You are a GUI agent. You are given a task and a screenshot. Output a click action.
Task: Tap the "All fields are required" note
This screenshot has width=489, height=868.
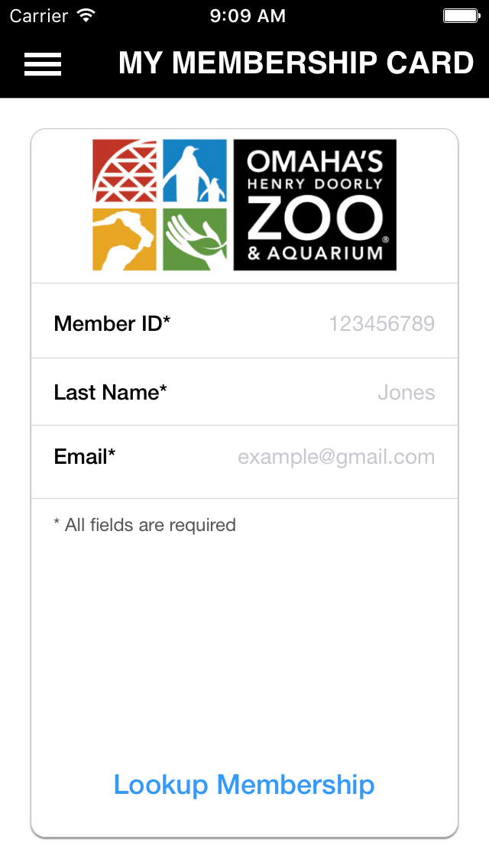coord(144,525)
